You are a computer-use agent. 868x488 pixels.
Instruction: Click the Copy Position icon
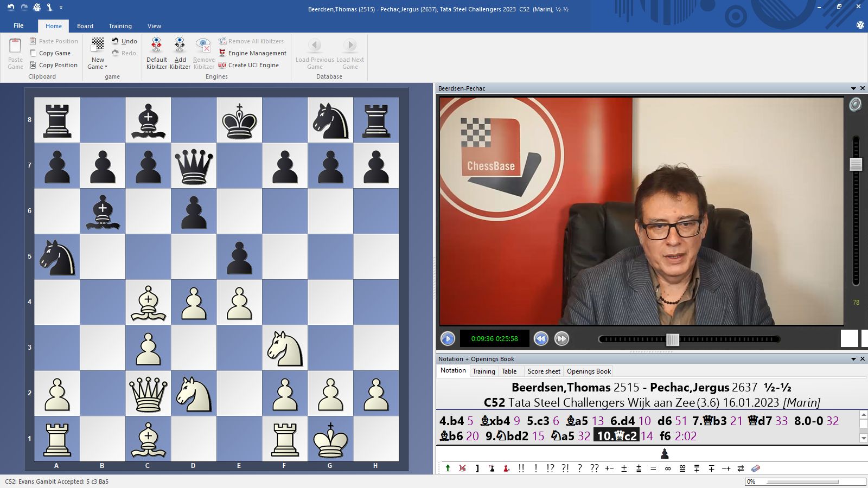point(33,65)
